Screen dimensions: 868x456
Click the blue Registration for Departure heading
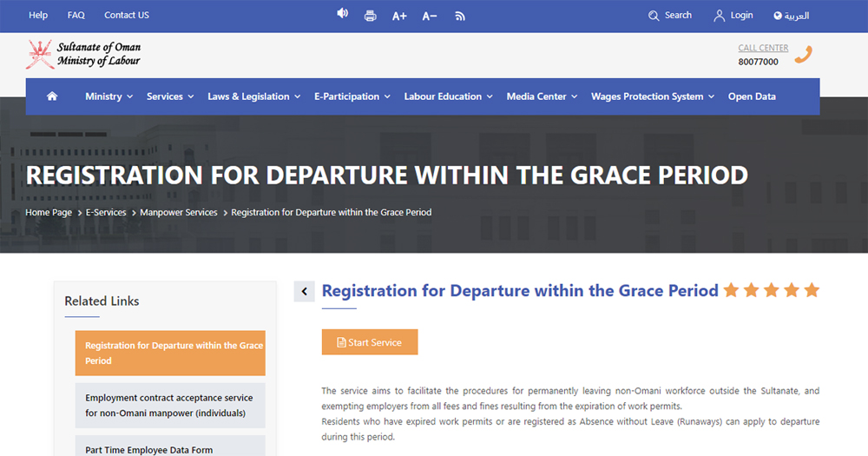click(x=520, y=290)
